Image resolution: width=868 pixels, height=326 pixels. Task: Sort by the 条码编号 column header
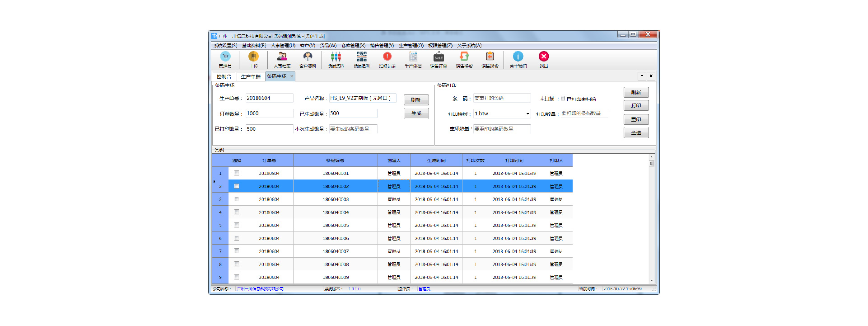coord(336,161)
